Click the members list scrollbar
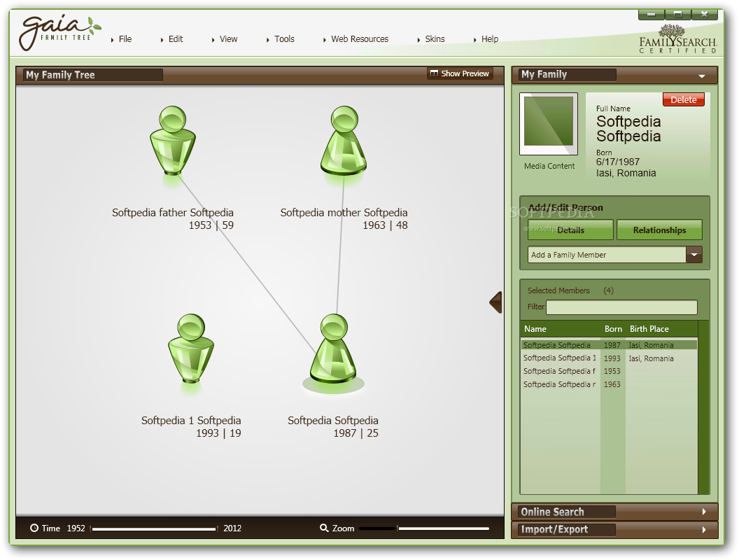This screenshot has width=739, height=560. 703,407
